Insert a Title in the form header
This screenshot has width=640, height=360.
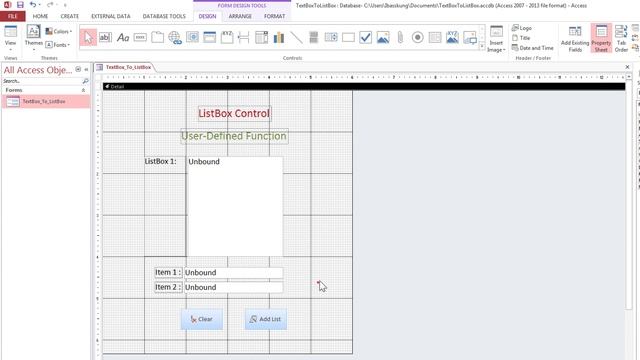521,38
